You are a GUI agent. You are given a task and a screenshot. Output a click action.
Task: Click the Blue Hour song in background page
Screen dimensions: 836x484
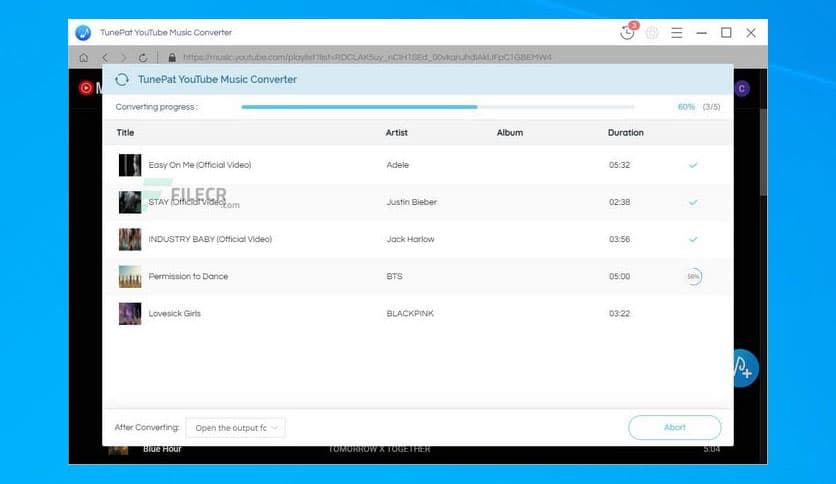point(162,449)
